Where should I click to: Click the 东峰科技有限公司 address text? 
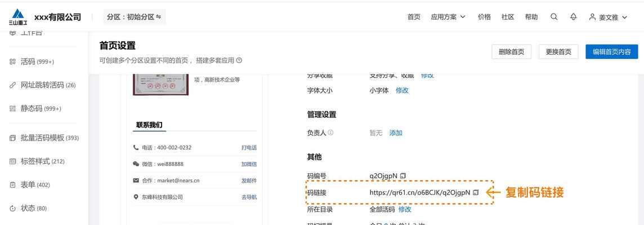[x=162, y=197]
